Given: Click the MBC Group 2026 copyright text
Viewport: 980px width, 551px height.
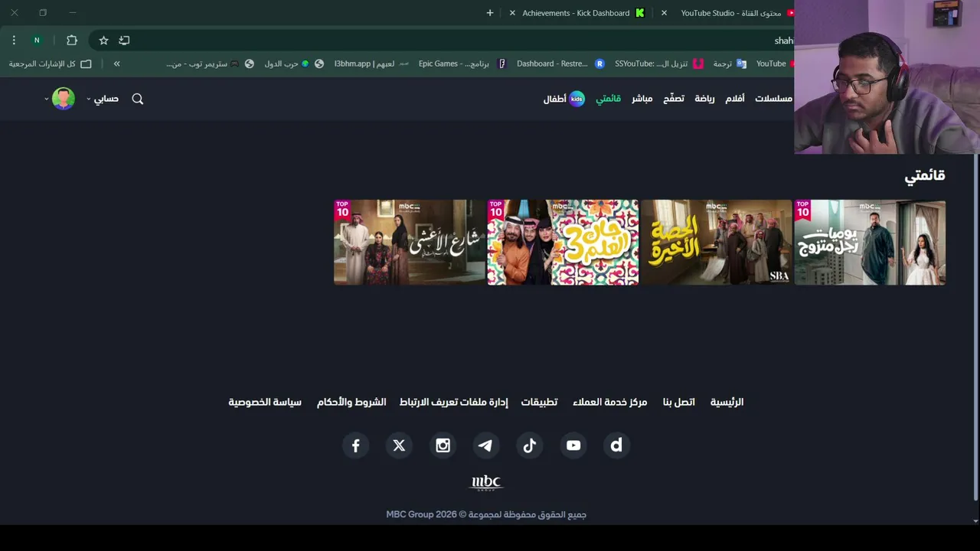Looking at the screenshot, I should pyautogui.click(x=486, y=514).
